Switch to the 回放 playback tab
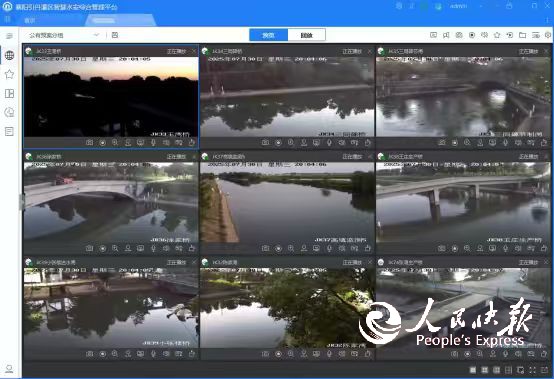This screenshot has height=379, width=554. (306, 35)
